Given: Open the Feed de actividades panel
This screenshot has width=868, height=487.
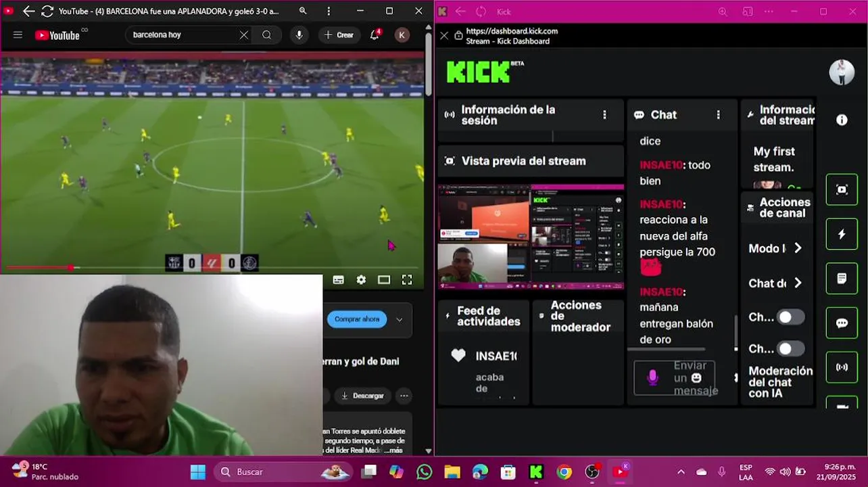Looking at the screenshot, I should pos(483,317).
